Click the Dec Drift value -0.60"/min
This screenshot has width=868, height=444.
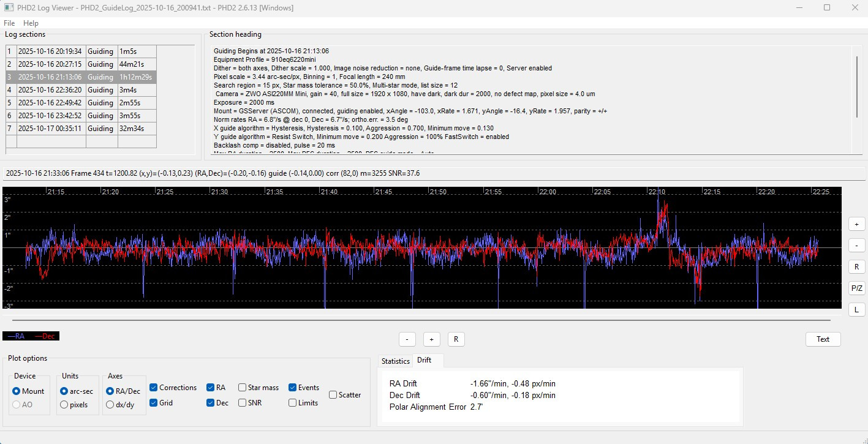click(x=513, y=396)
